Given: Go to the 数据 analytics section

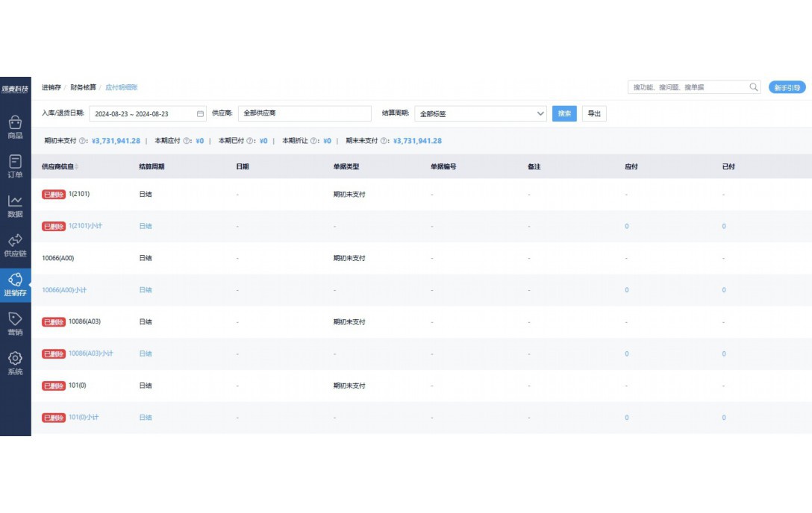Looking at the screenshot, I should coord(15,206).
